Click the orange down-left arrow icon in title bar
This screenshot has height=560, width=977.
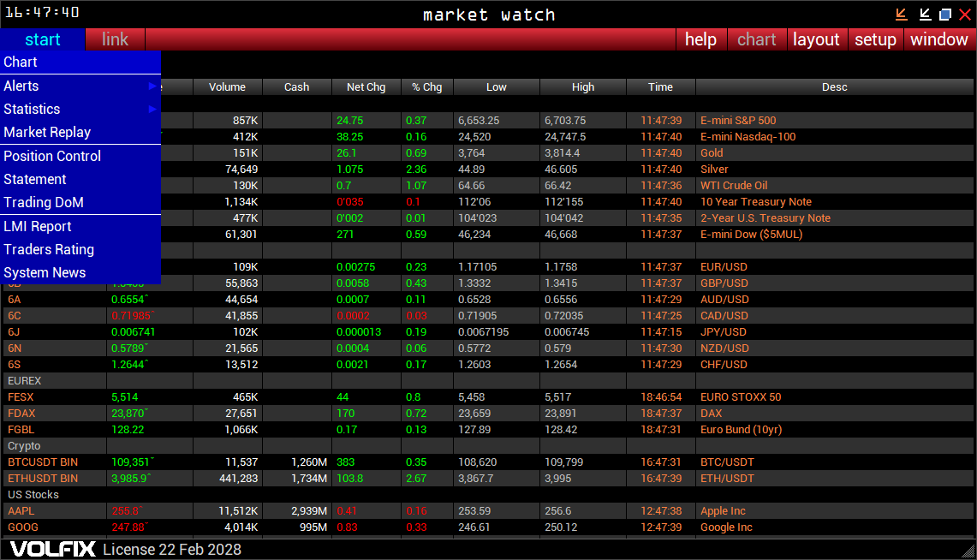point(902,15)
